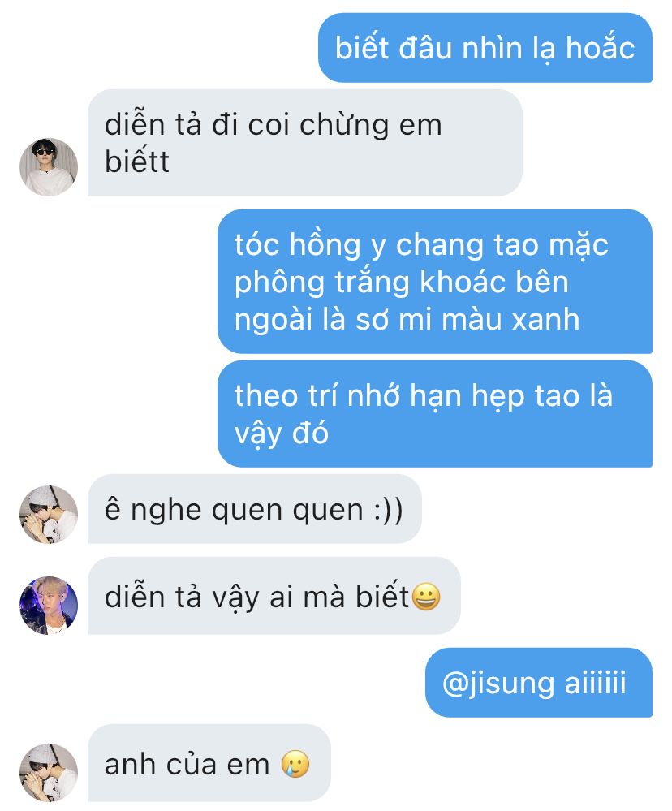This screenshot has width=672, height=811.
Task: Click the grinning emoji after 'mà biết'
Action: [425, 597]
